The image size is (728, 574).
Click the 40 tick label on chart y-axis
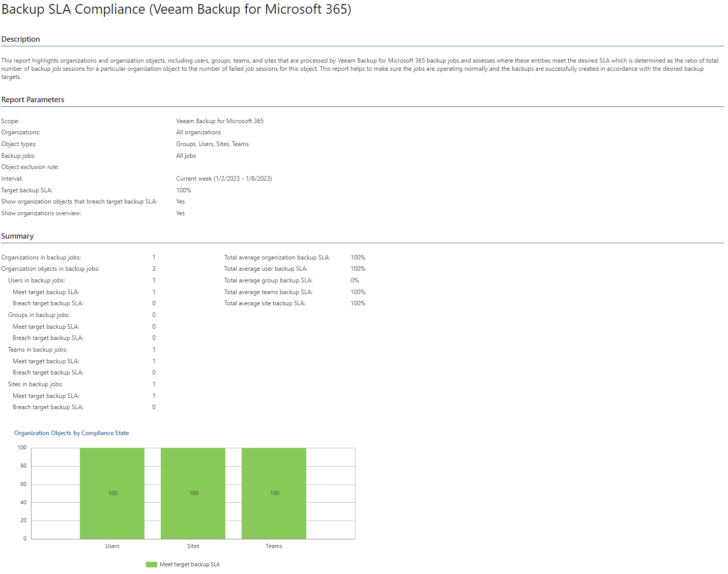click(x=23, y=502)
